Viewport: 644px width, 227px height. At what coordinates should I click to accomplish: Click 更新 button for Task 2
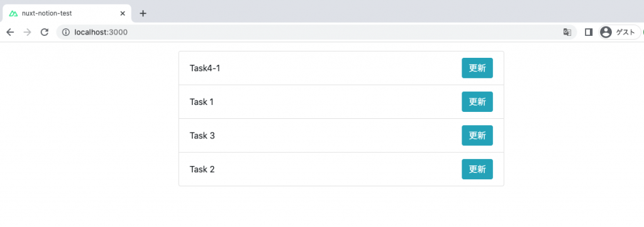[x=477, y=169]
